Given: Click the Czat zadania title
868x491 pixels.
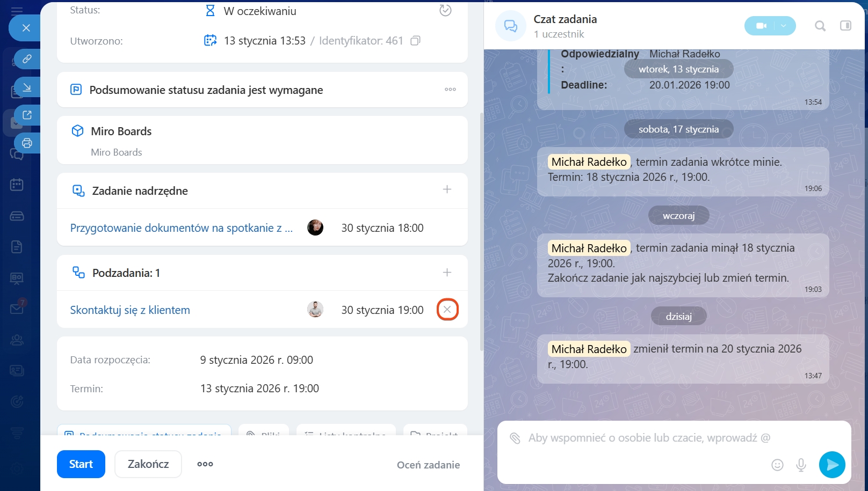Looking at the screenshot, I should [x=565, y=19].
